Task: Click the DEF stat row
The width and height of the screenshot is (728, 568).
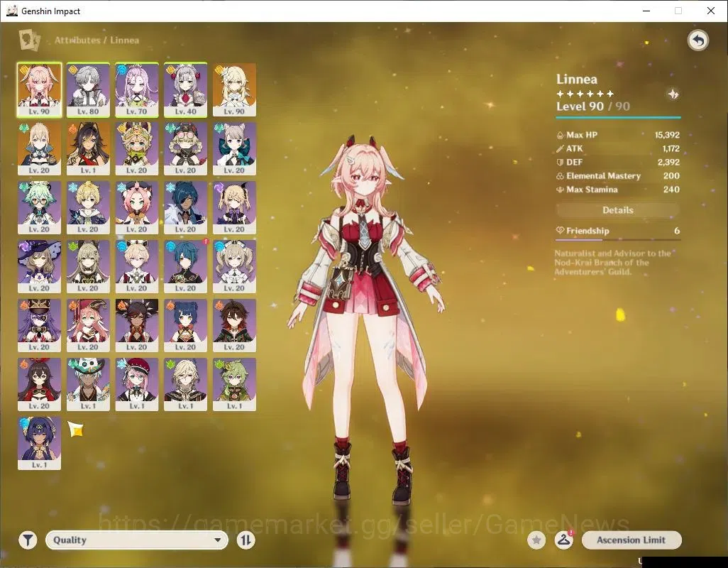Action: point(618,162)
